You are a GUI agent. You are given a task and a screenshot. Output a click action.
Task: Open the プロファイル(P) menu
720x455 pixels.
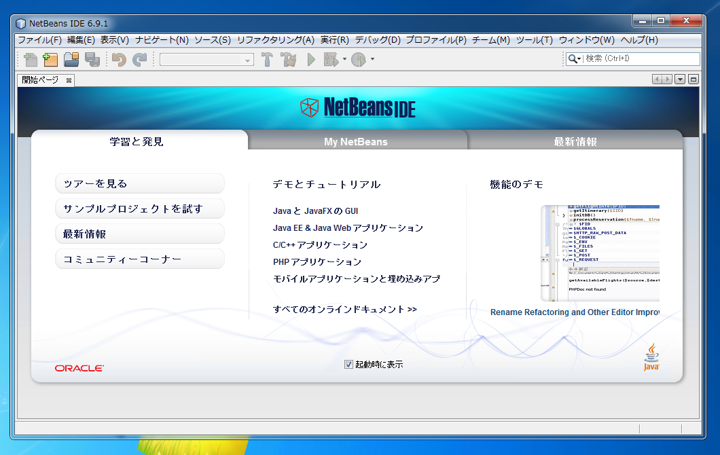tap(436, 40)
